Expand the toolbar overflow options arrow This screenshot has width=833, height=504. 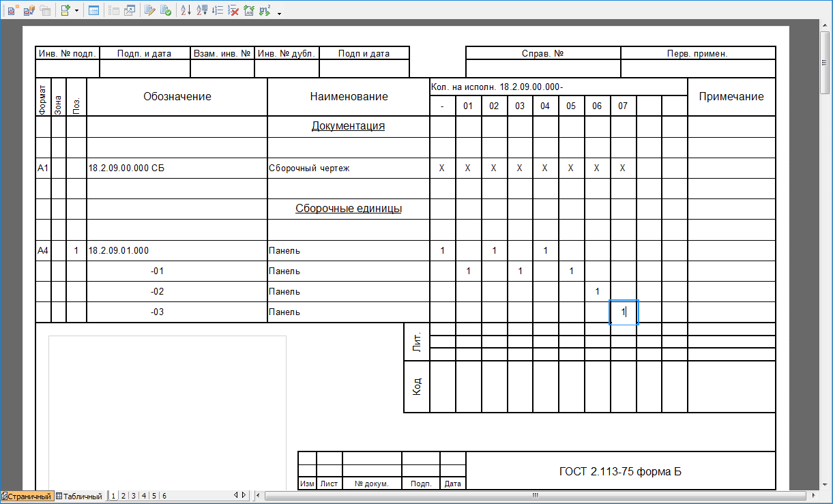(x=279, y=12)
